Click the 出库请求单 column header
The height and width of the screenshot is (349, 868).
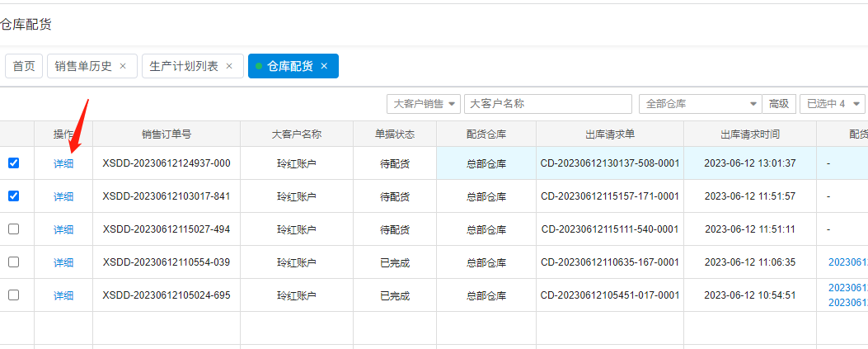pos(610,134)
